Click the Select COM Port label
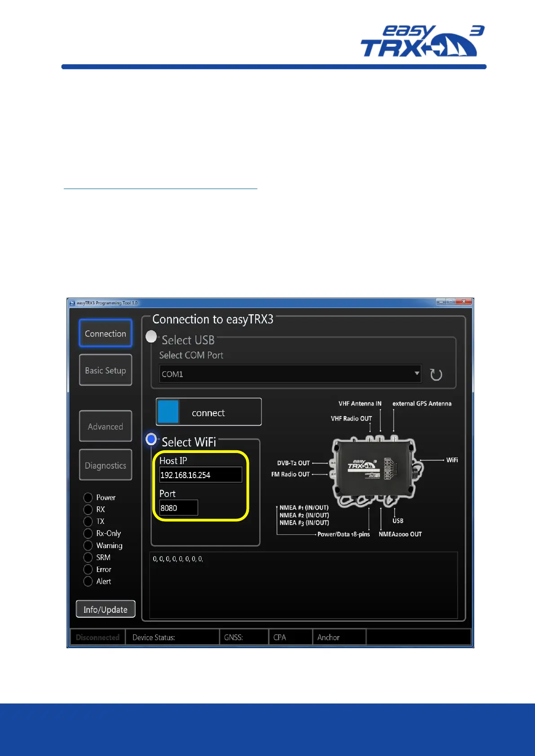The width and height of the screenshot is (535, 756). (191, 355)
